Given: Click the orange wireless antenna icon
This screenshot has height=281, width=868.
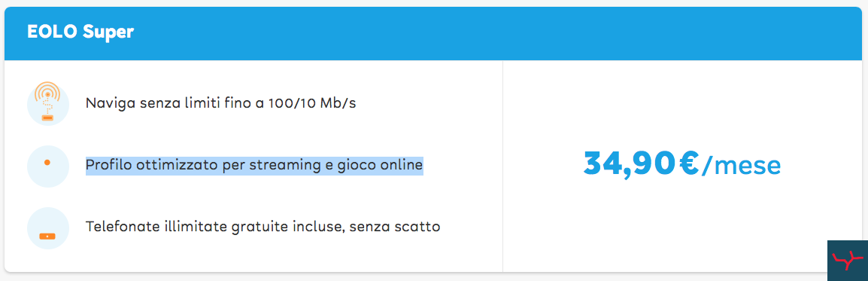Looking at the screenshot, I should point(47,103).
